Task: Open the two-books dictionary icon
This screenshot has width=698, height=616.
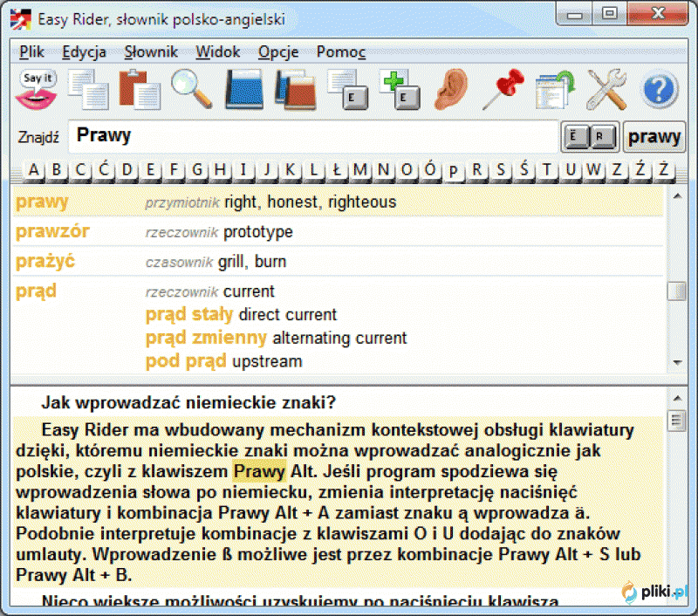Action: pyautogui.click(x=296, y=90)
